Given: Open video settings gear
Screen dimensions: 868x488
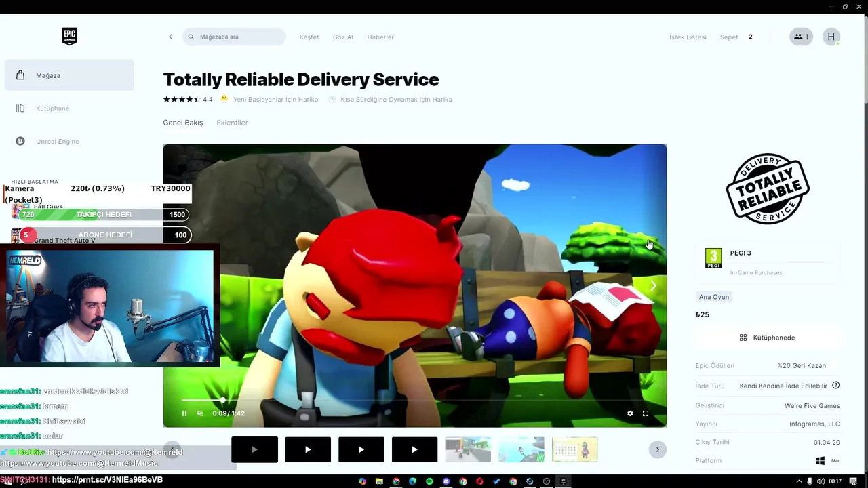Looking at the screenshot, I should (x=630, y=413).
